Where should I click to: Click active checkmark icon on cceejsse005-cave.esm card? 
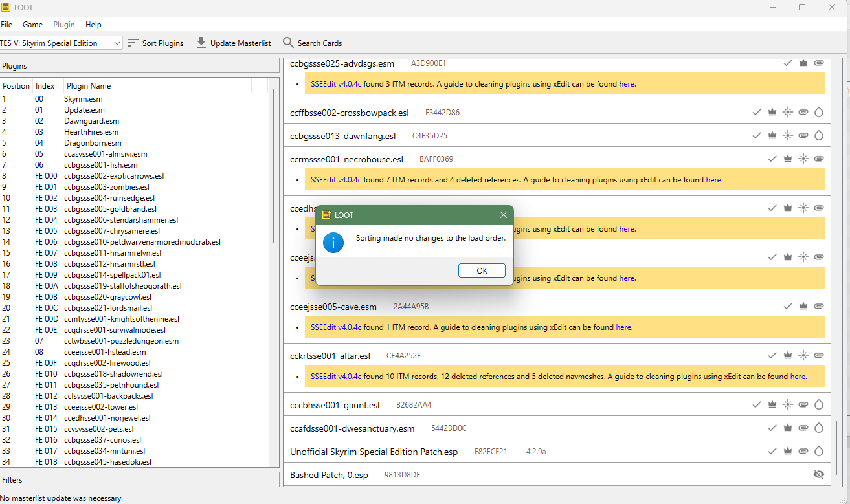tap(788, 306)
